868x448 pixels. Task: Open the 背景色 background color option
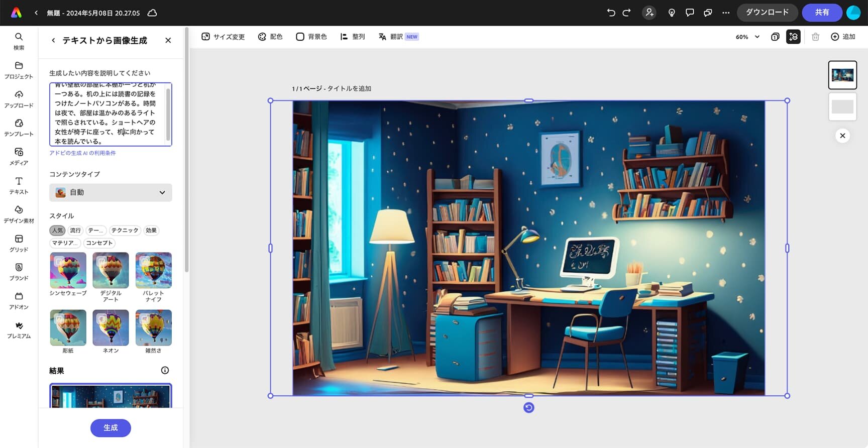(x=311, y=37)
